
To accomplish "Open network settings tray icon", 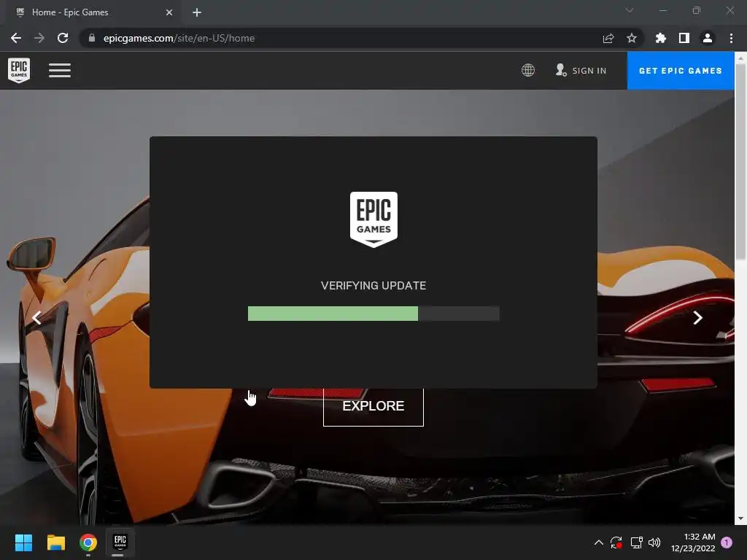I will (636, 542).
